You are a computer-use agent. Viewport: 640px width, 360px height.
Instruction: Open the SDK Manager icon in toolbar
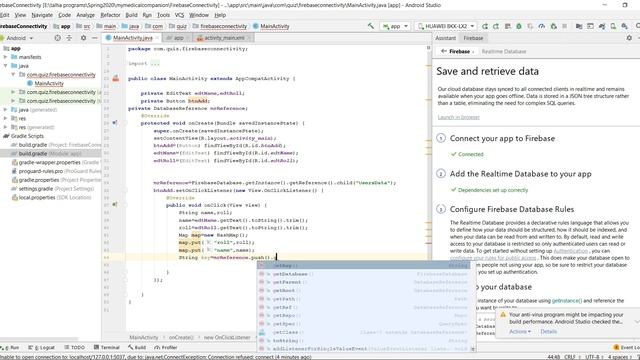pyautogui.click(x=624, y=26)
